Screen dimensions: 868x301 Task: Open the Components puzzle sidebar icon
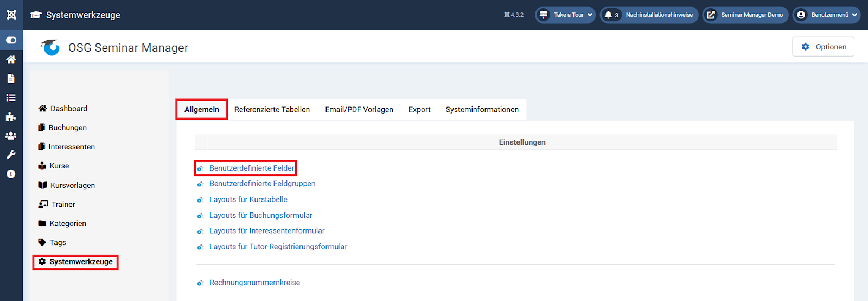pos(11,117)
